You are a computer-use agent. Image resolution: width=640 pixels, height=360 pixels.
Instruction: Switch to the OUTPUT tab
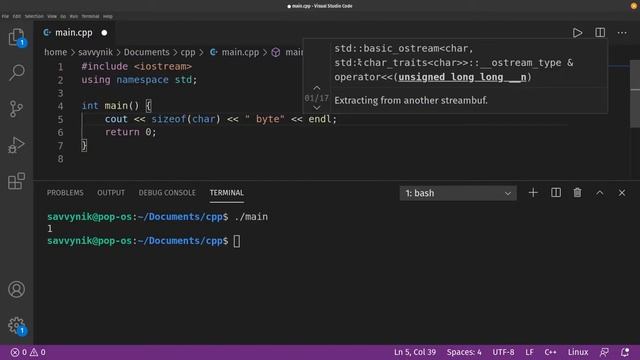coord(111,193)
